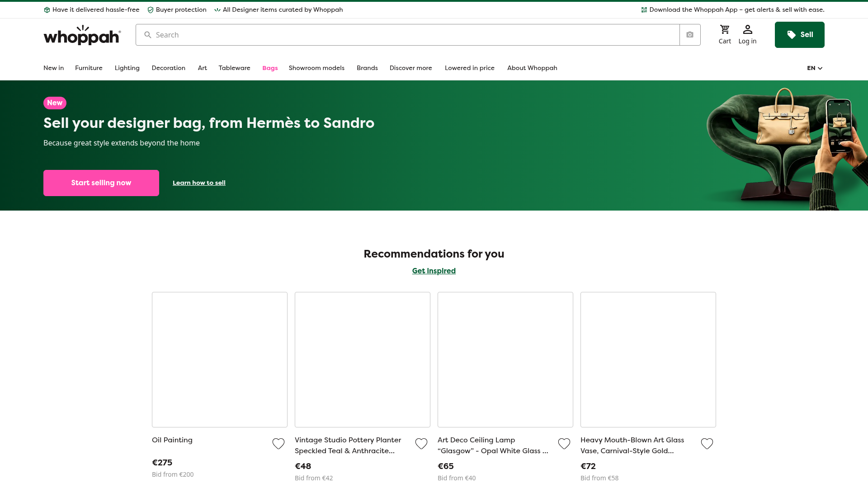Open the Vintage Studio Pottery Planter image
The width and height of the screenshot is (868, 488).
pos(363,360)
